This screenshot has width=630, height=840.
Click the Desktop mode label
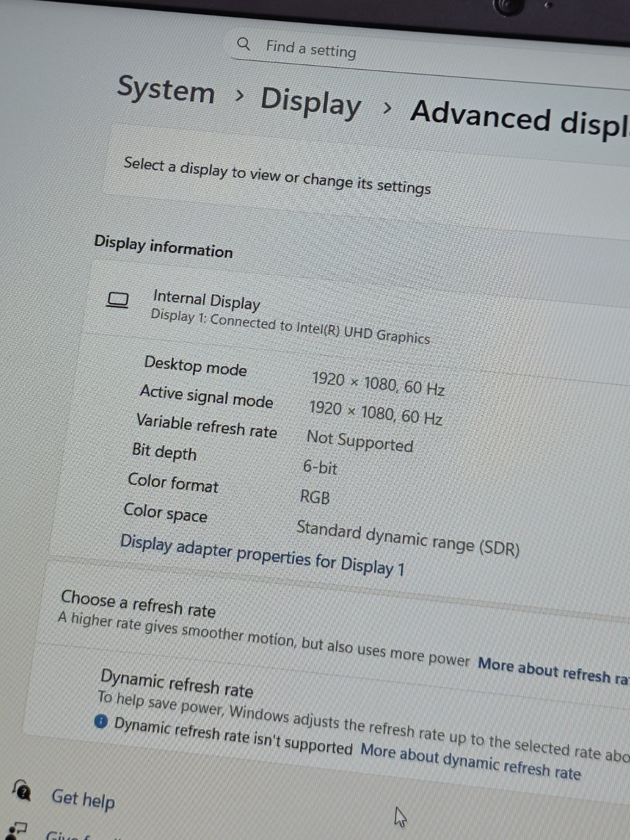pos(195,366)
